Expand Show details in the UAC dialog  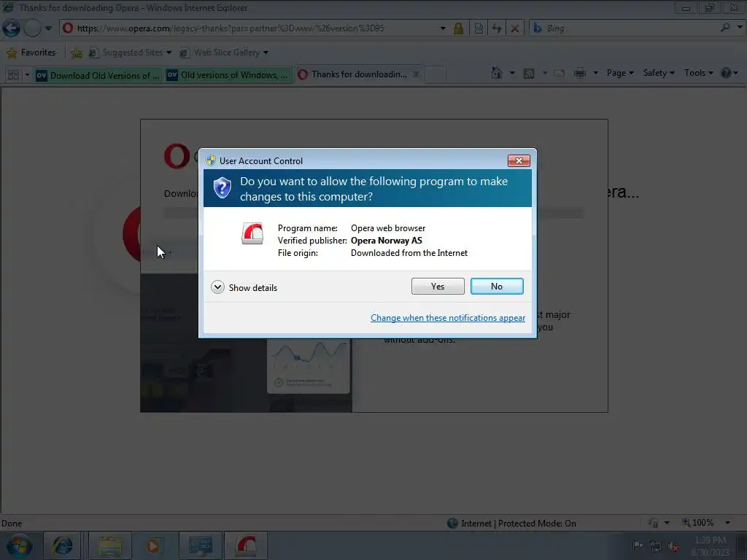coord(244,287)
